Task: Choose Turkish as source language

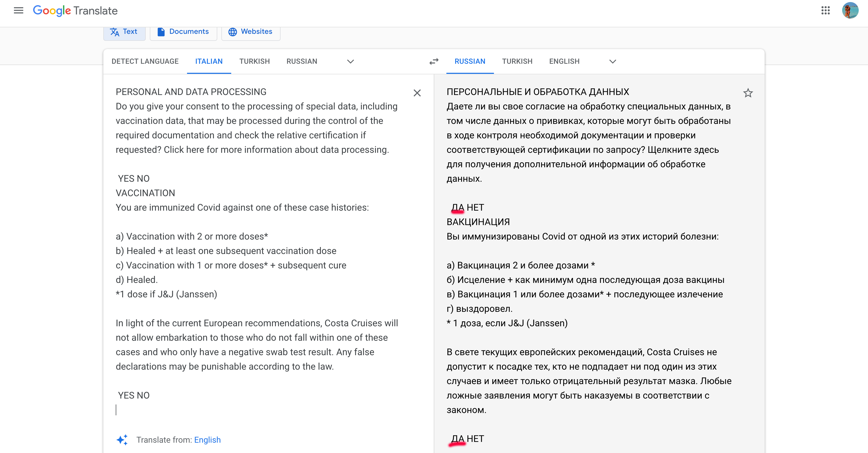Action: click(254, 61)
